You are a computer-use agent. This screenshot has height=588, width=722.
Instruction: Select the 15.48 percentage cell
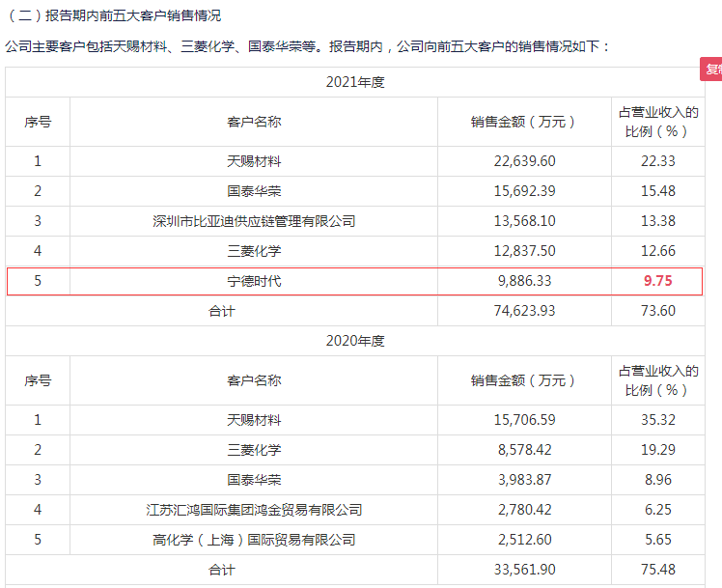[658, 191]
